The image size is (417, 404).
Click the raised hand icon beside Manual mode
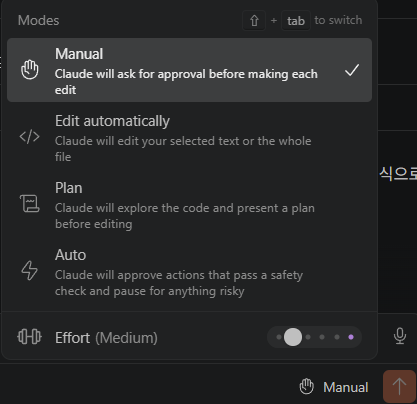point(30,70)
